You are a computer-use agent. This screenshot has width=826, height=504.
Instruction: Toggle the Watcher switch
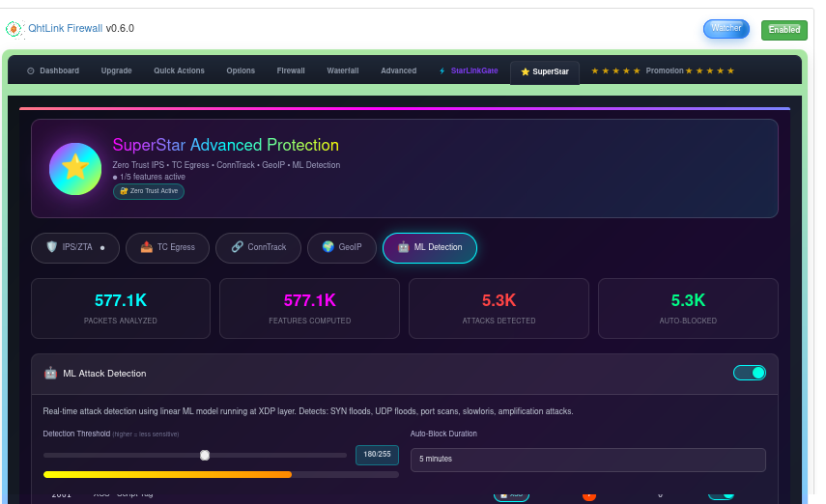726,29
